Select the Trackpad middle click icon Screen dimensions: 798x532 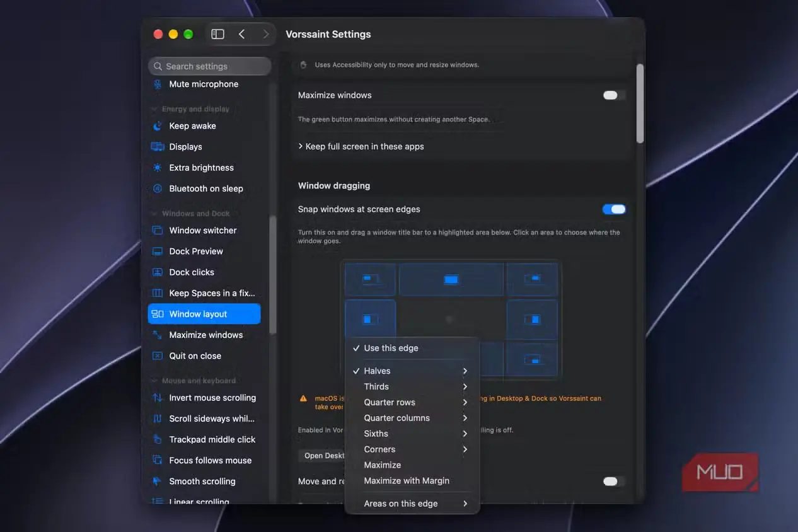click(158, 439)
